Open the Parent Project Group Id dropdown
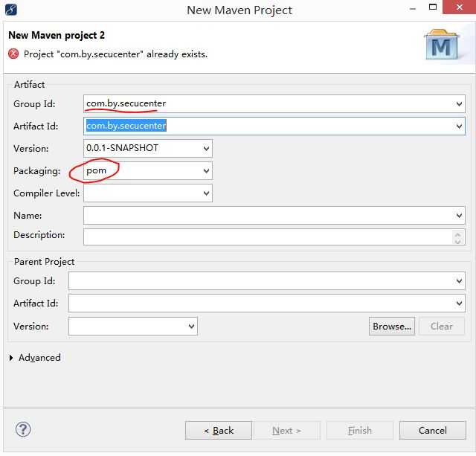 pyautogui.click(x=459, y=281)
